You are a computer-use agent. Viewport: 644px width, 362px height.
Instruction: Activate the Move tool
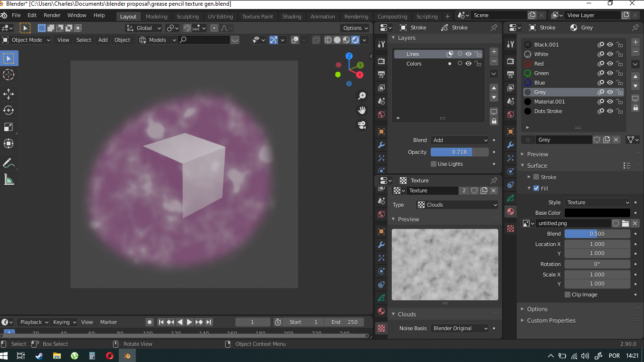coord(9,94)
